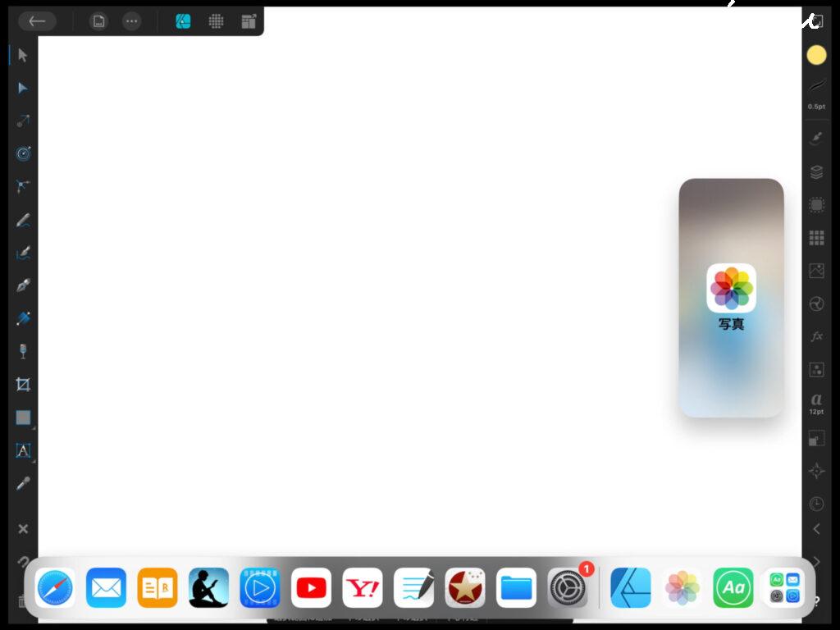Open the Layer FX studio panel
The width and height of the screenshot is (840, 630).
[816, 336]
